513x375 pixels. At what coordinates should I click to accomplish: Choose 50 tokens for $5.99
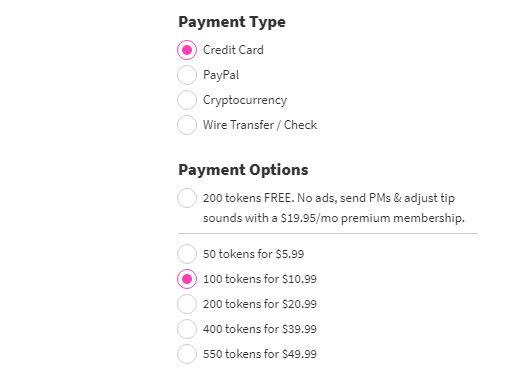tap(187, 254)
